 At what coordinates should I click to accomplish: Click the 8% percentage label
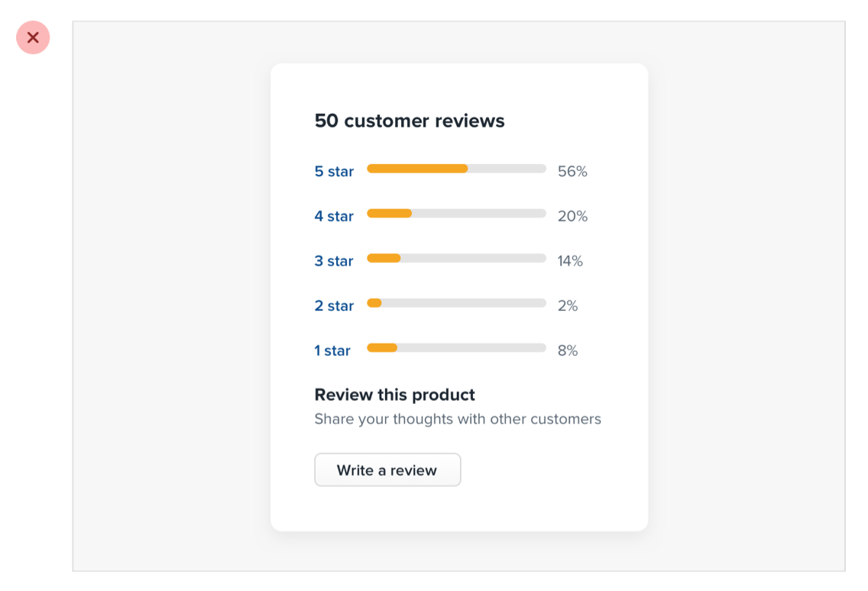coord(568,351)
